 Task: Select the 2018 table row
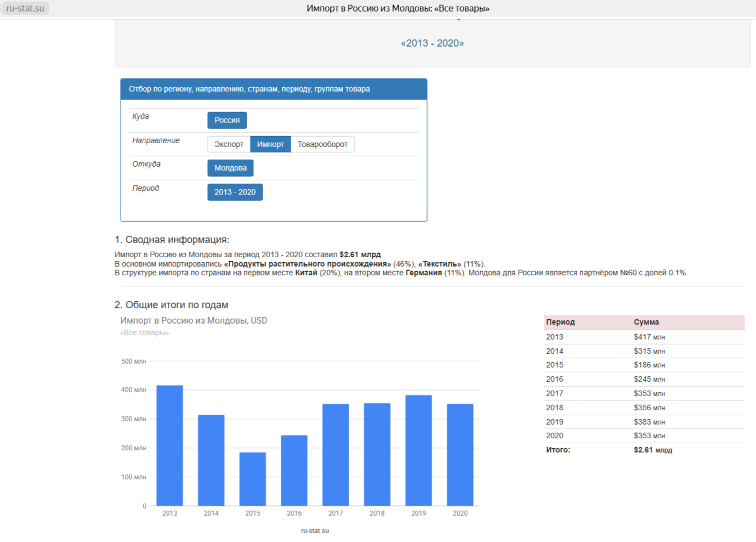644,408
